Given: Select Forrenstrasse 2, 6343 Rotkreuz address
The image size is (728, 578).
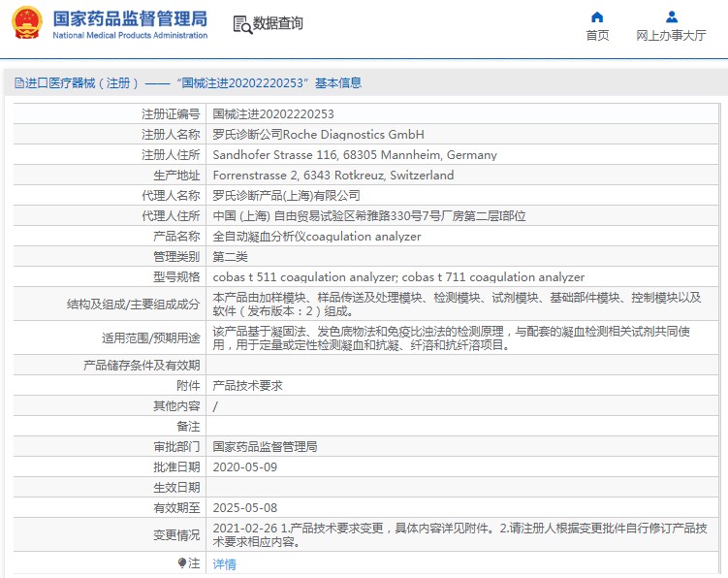Looking at the screenshot, I should [333, 176].
